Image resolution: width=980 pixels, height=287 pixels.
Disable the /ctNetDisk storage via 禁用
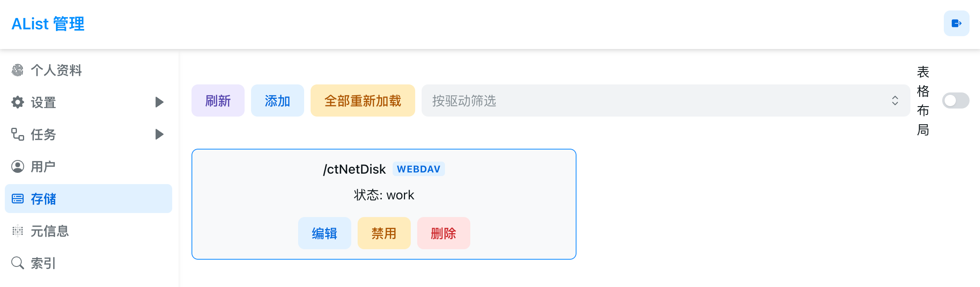pyautogui.click(x=384, y=233)
